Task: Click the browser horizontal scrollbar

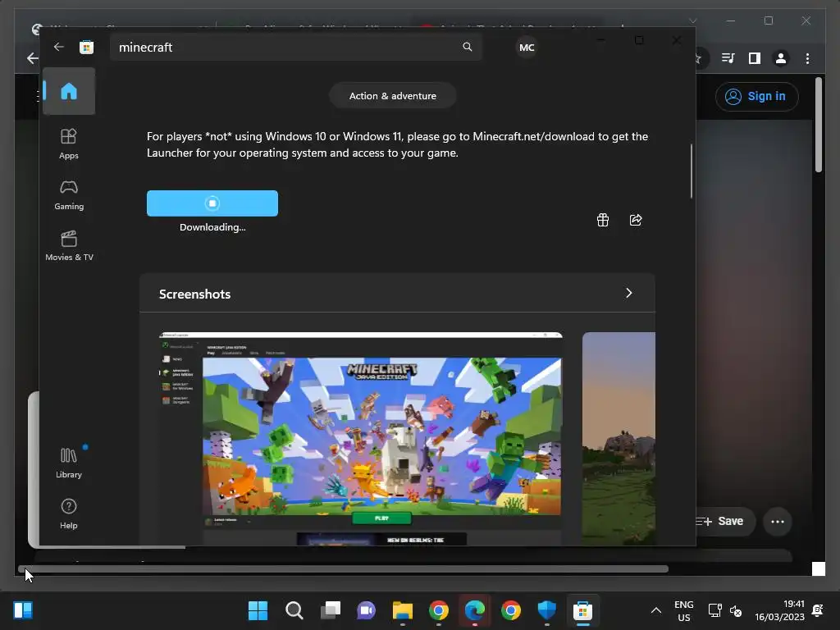Action: 343,568
